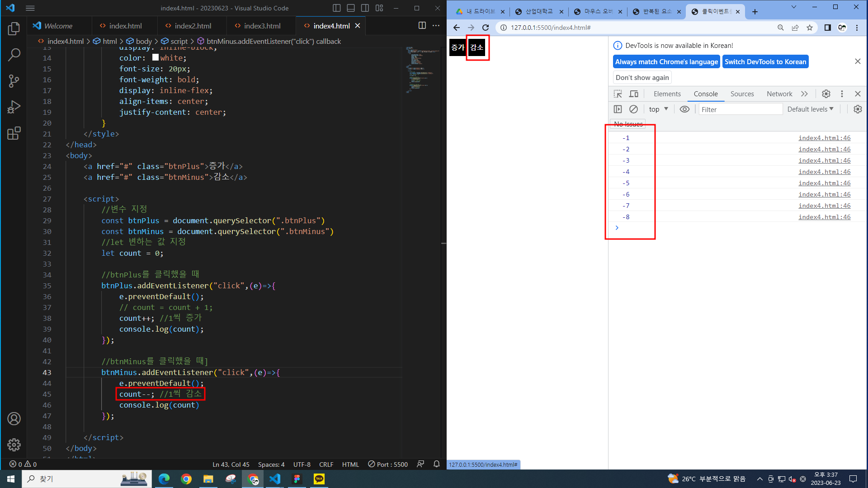The height and width of the screenshot is (488, 868).
Task: Open the Extensions view
Action: click(14, 133)
